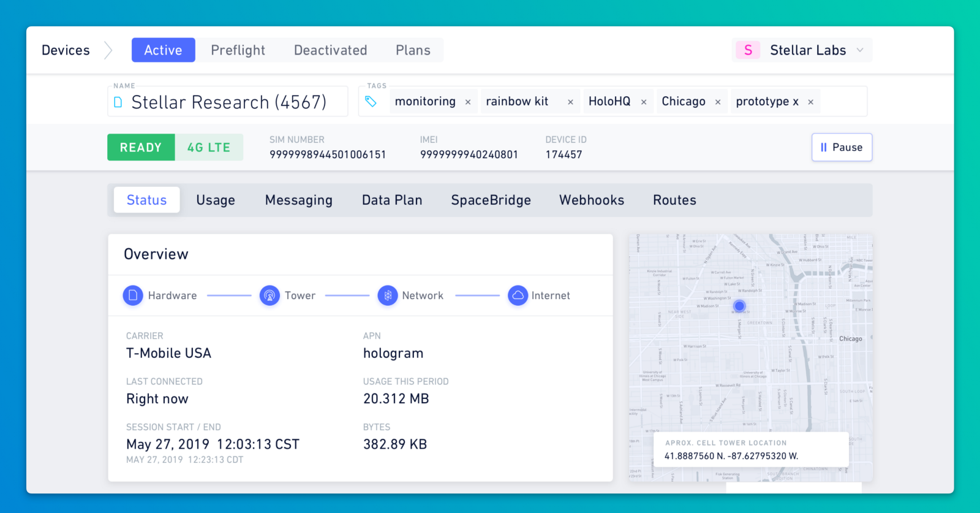This screenshot has height=513, width=980.
Task: Pause the device with the Pause button
Action: [842, 147]
